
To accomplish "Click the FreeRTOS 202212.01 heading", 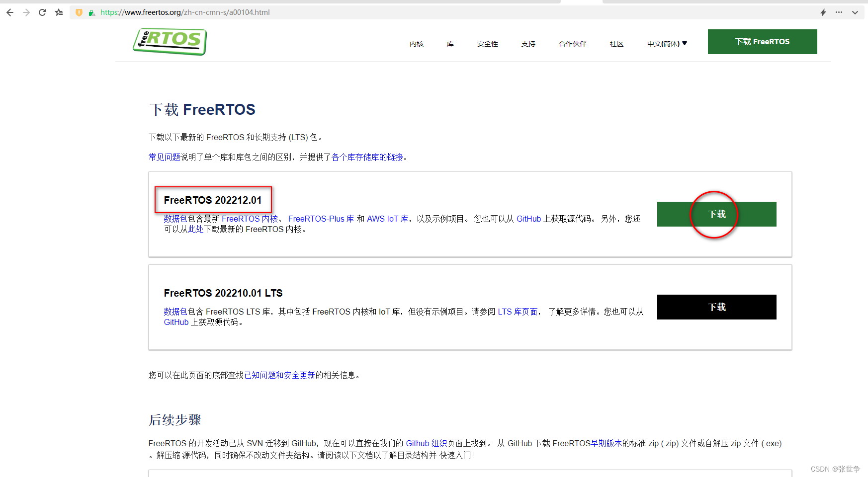I will 213,200.
